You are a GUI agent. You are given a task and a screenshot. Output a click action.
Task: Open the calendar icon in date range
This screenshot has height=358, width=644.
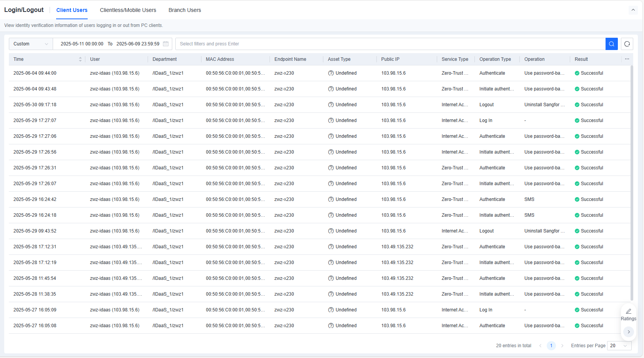click(166, 44)
